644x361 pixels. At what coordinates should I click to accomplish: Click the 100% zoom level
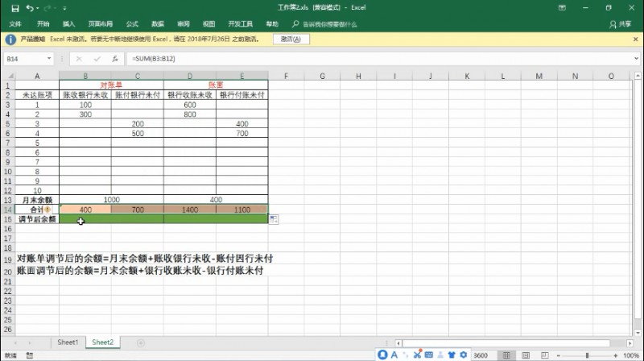[630, 355]
